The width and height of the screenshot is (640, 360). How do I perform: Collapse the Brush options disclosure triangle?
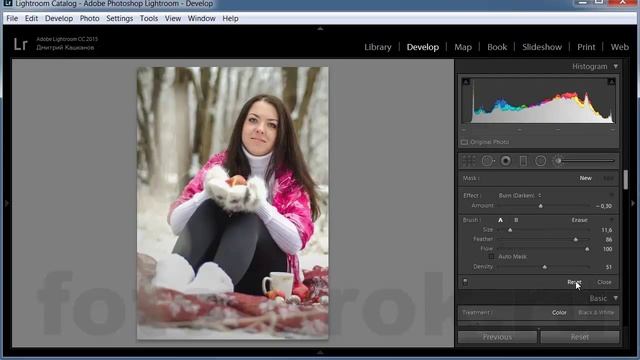pos(611,220)
